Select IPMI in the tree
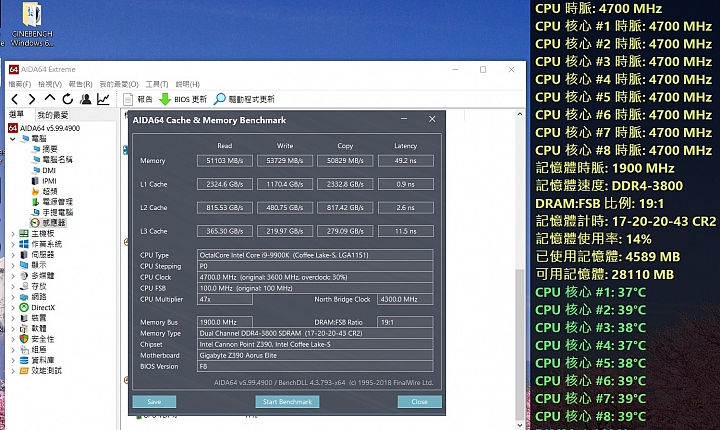Viewport: 720px width, 430px height. click(49, 181)
